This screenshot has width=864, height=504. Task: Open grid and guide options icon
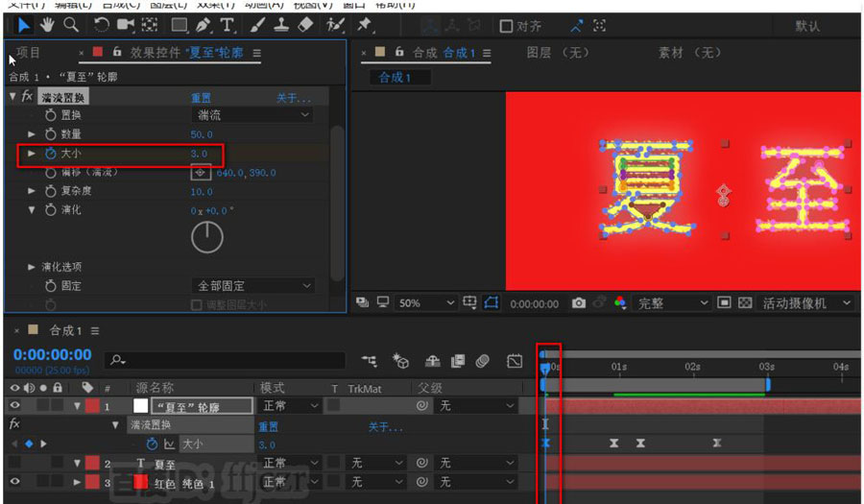tap(469, 302)
